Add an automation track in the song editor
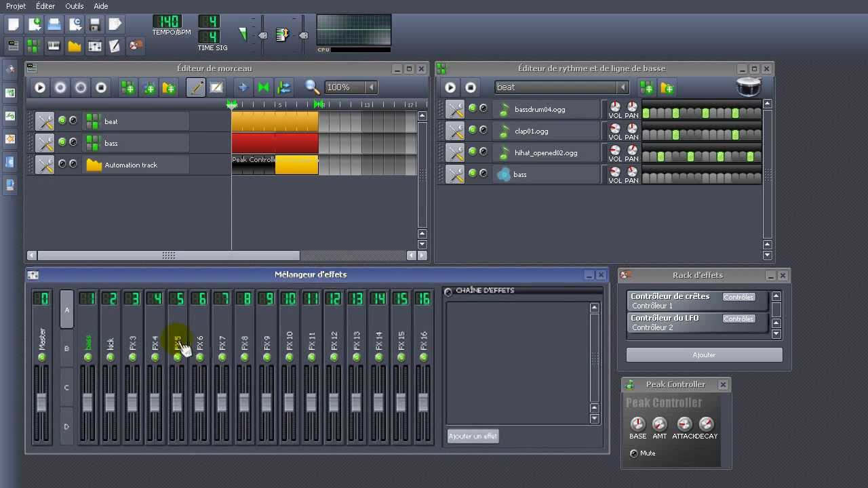The width and height of the screenshot is (868, 488). tap(168, 87)
